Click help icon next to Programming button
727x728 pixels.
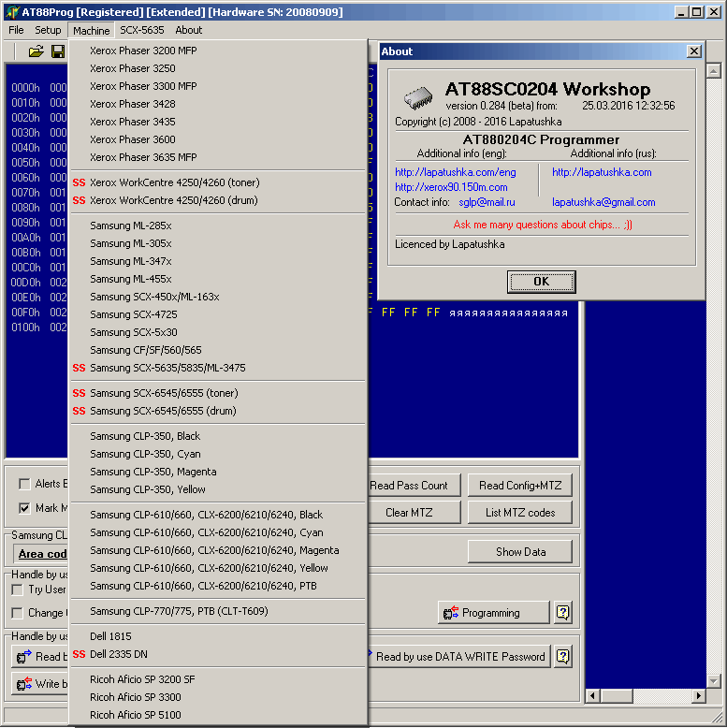click(x=562, y=612)
